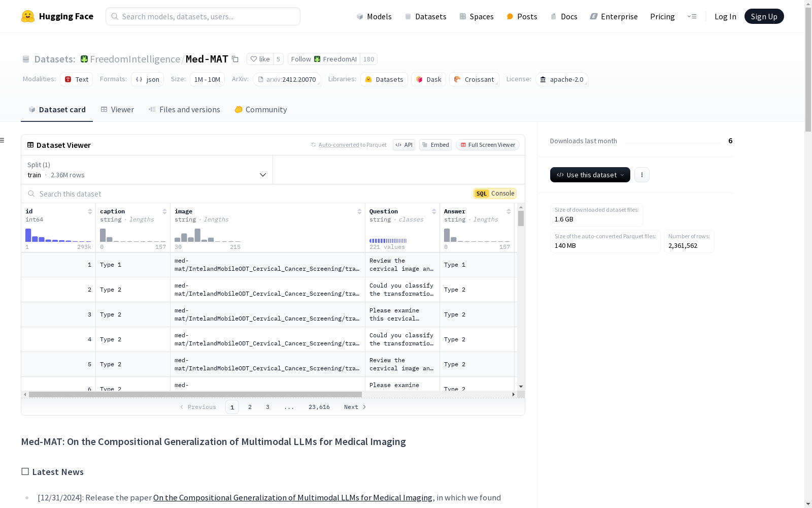Switch to Files and versions tab
The image size is (812, 508).
184,110
